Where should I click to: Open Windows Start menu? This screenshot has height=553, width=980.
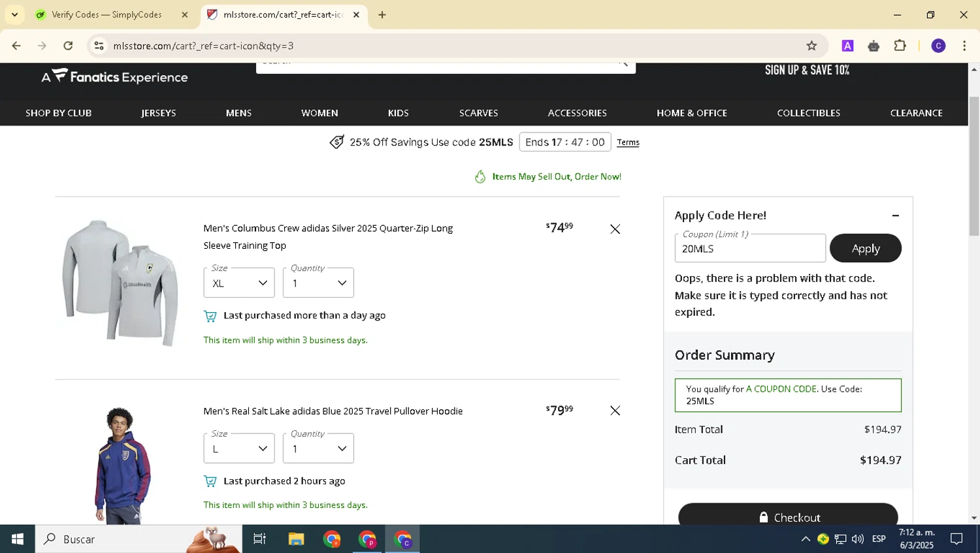(x=18, y=539)
